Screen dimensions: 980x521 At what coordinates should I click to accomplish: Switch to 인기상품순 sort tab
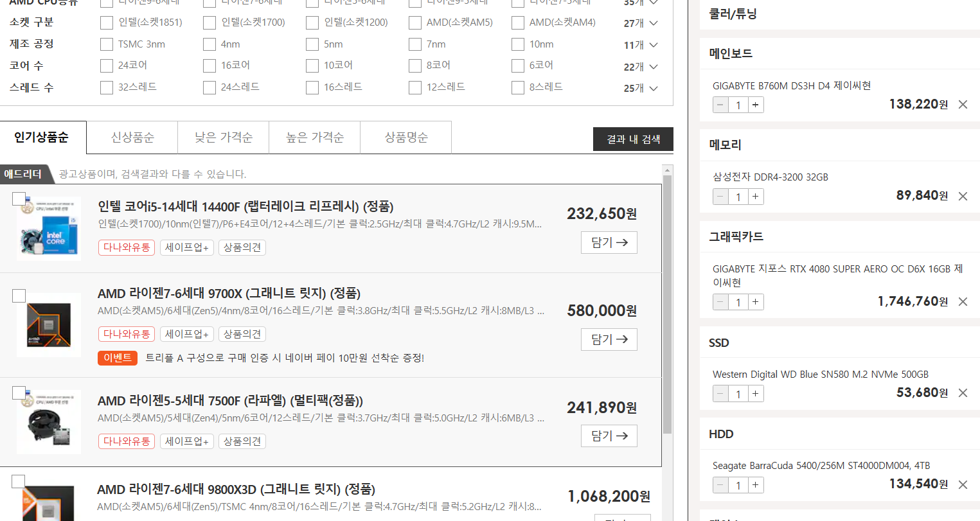tap(43, 137)
